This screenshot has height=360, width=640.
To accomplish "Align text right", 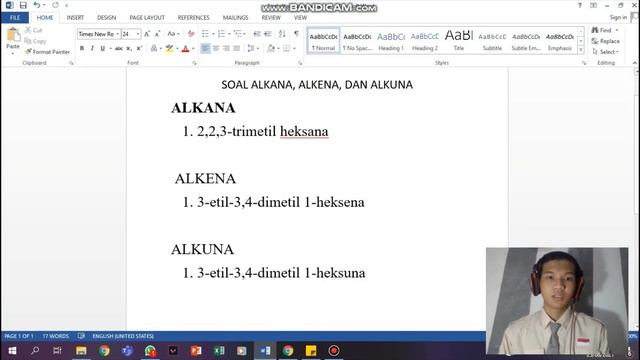I will click(226, 49).
